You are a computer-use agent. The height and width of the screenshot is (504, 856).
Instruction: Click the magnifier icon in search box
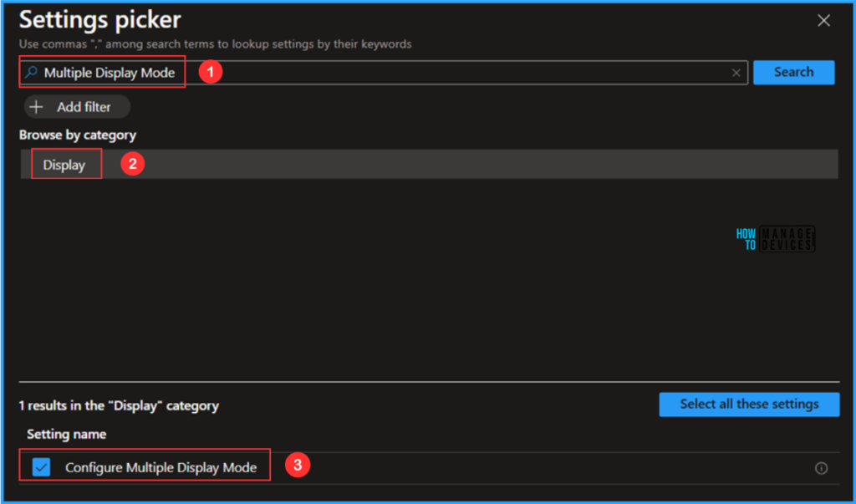click(x=32, y=72)
